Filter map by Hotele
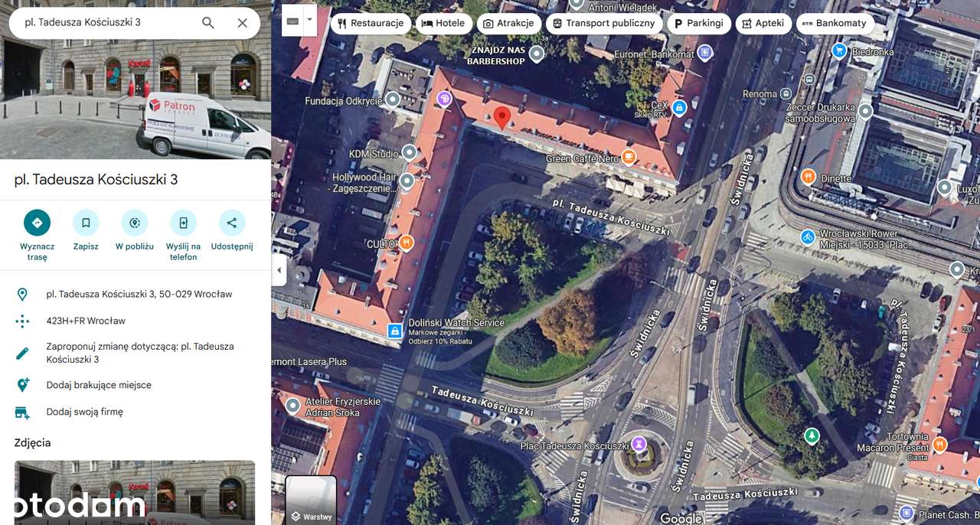Viewport: 980px width, 525px height. coord(444,23)
